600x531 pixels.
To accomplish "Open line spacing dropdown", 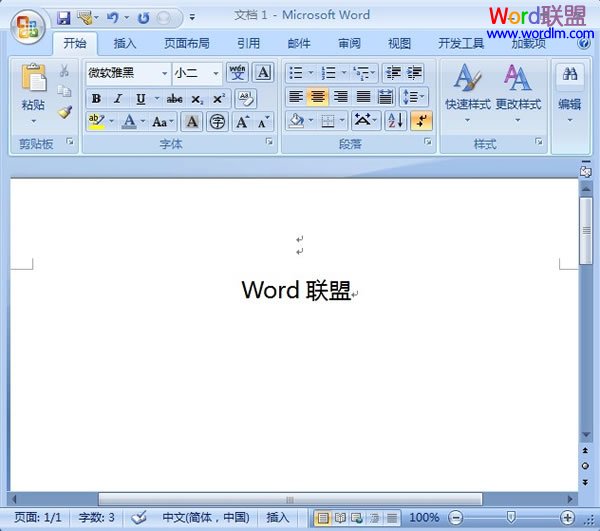I will [x=414, y=96].
